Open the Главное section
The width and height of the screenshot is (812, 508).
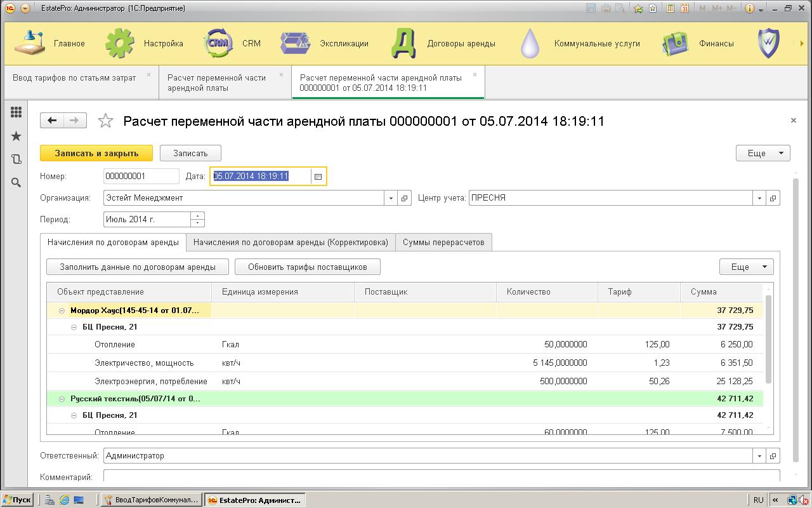click(49, 44)
